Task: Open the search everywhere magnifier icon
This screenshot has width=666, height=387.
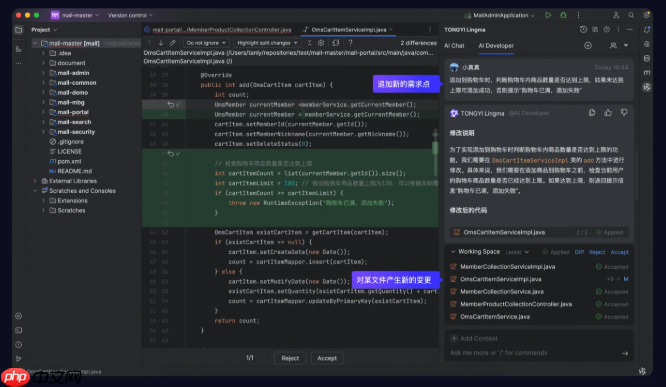Action: (x=631, y=15)
